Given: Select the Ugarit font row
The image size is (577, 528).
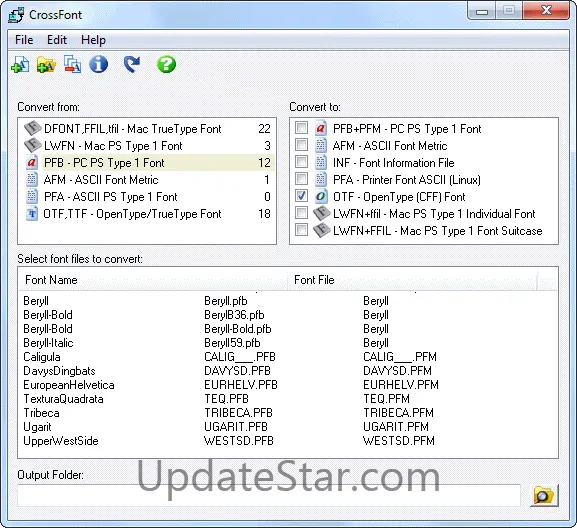Looking at the screenshot, I should (288, 426).
